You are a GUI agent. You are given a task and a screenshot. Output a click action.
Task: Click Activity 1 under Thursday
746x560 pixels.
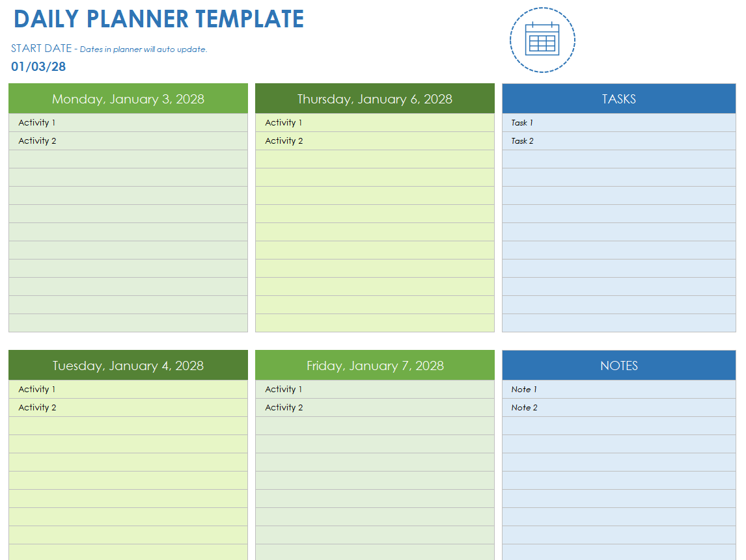point(284,122)
